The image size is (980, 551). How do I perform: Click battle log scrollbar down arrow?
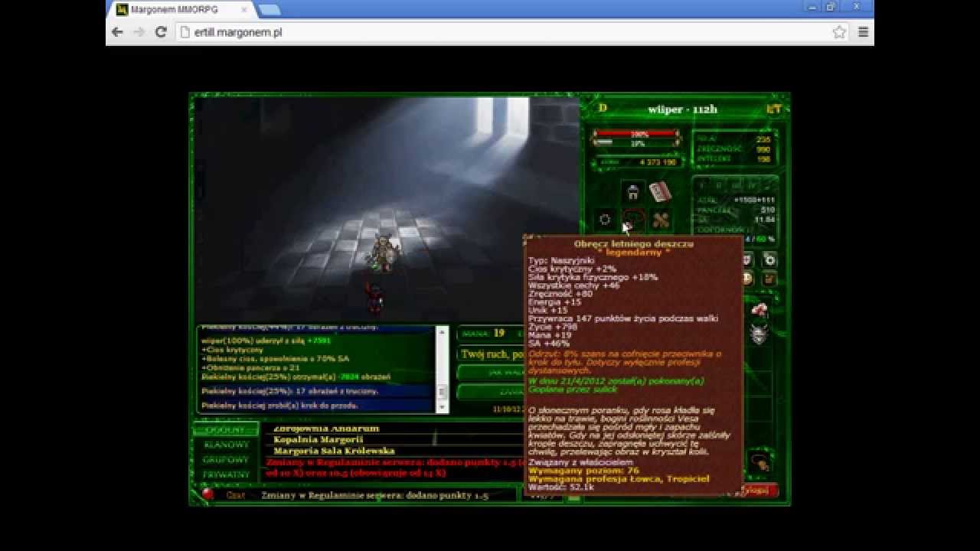point(442,408)
